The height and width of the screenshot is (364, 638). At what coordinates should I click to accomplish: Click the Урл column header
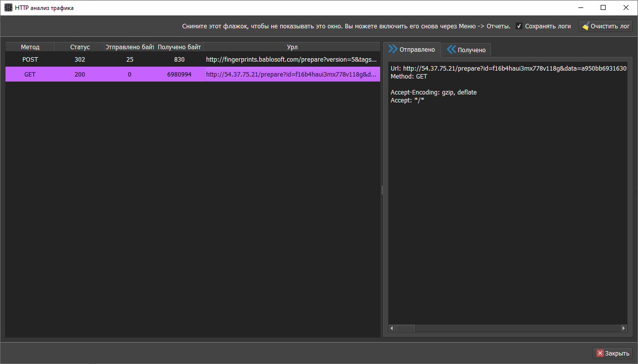(292, 47)
